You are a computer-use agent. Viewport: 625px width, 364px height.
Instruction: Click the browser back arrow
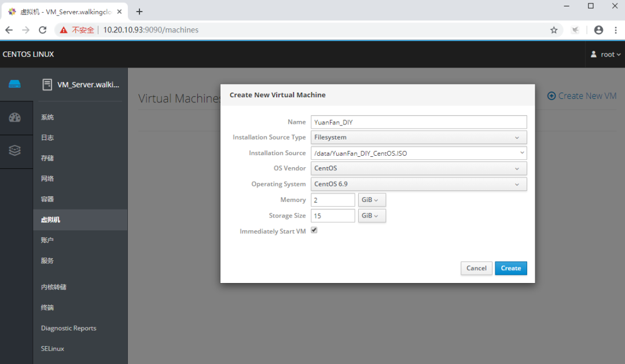coord(9,30)
